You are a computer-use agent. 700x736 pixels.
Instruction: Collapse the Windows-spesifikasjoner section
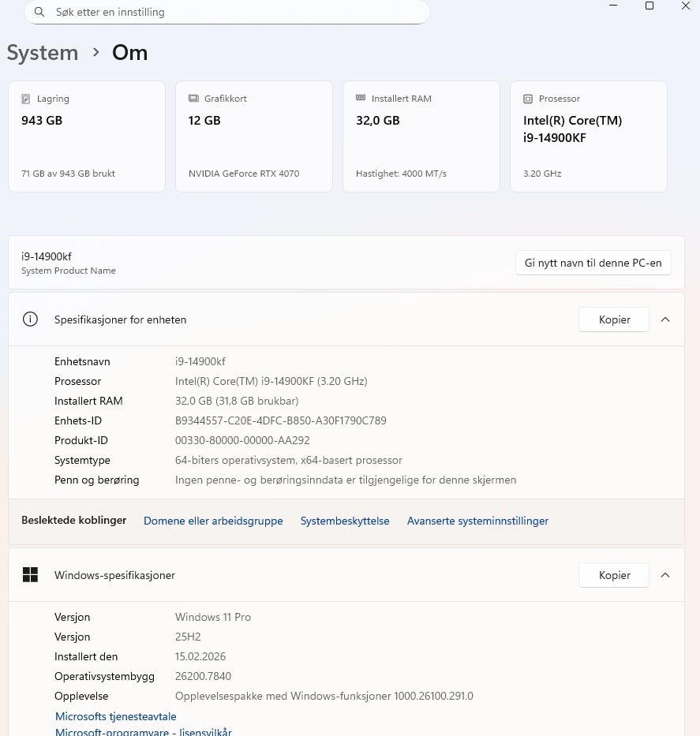(665, 575)
